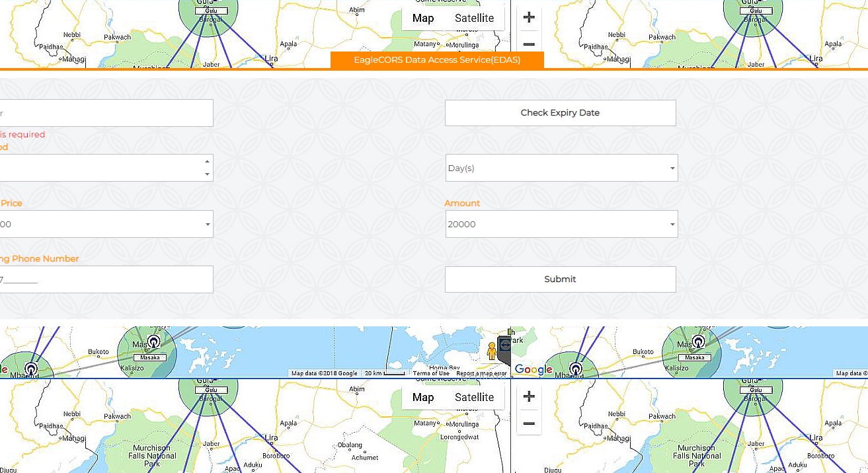The image size is (868, 473).
Task: Select the Masaka antenna marker on the left-hand map
Action: (153, 341)
